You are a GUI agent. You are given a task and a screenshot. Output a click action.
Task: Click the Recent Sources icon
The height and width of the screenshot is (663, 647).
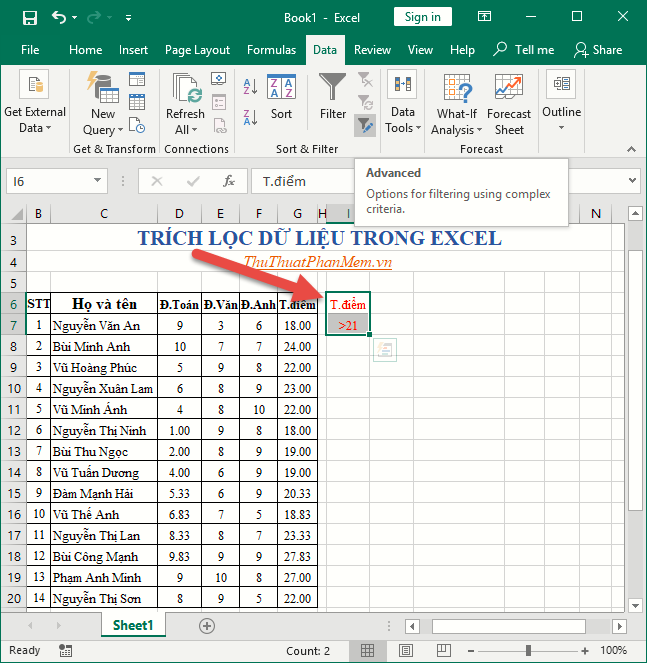[137, 126]
